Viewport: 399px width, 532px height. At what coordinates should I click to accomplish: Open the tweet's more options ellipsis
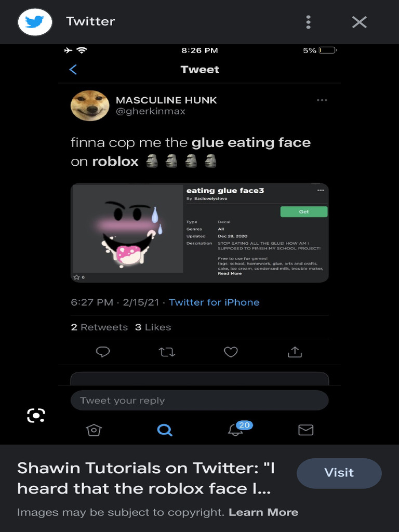tap(322, 100)
